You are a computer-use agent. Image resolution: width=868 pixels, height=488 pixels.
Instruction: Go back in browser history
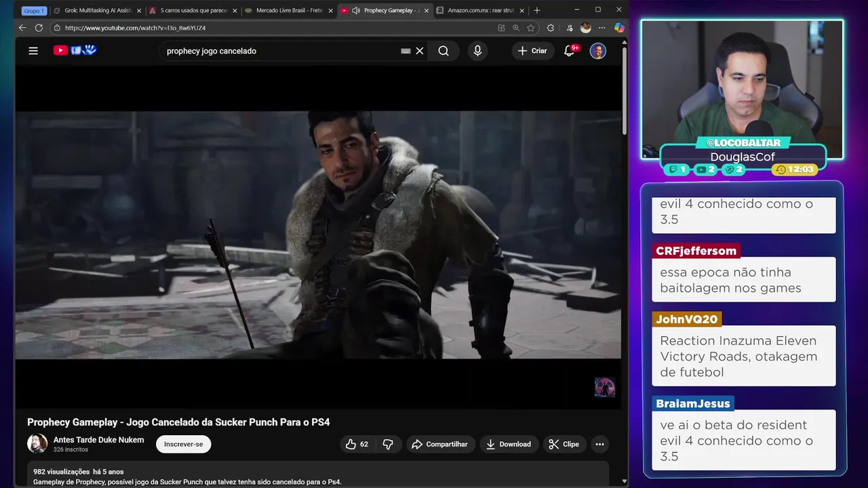click(x=22, y=28)
